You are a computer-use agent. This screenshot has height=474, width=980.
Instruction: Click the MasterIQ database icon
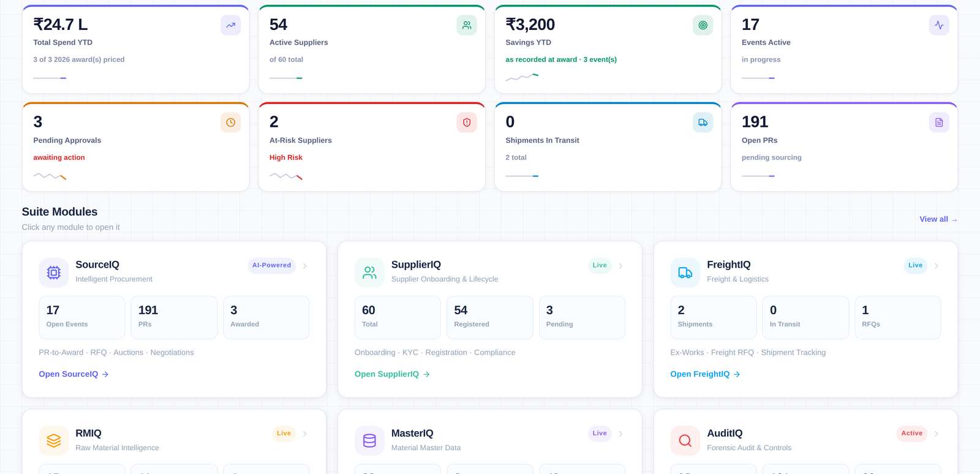369,441
